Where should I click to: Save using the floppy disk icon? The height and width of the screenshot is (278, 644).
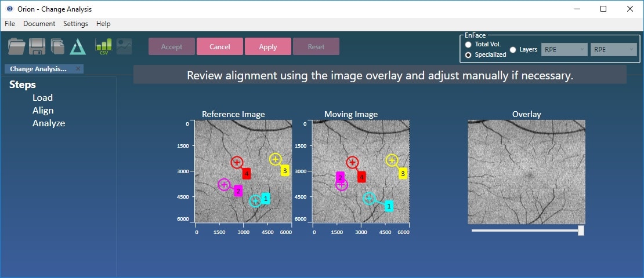click(x=37, y=46)
